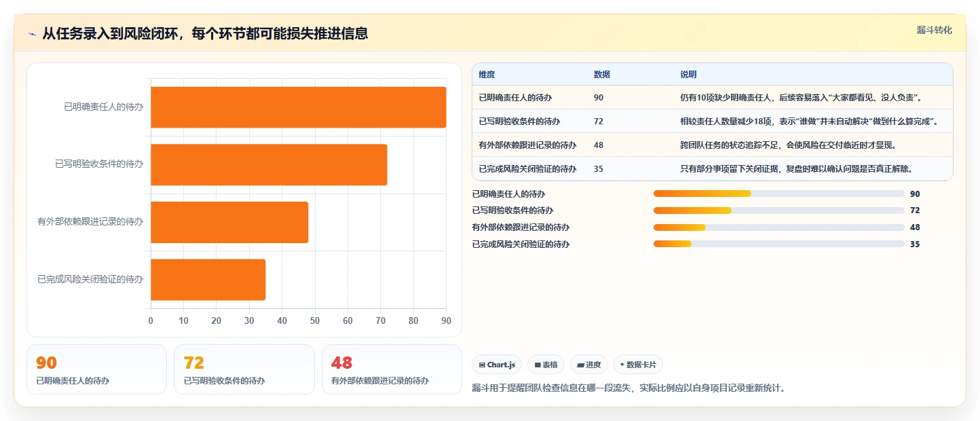Viewport: 980px width, 421px height.
Task: Click table cell 已明确责任人的待办
Action: pos(515,98)
